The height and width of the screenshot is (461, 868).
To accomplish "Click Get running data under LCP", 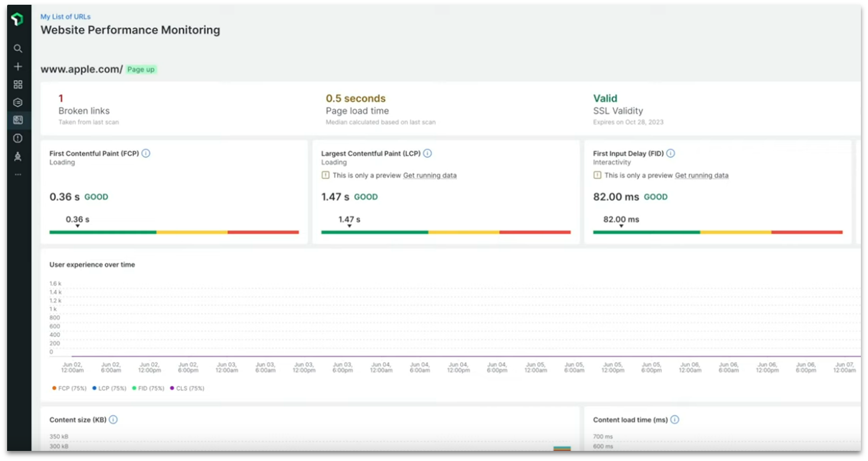I will click(429, 175).
